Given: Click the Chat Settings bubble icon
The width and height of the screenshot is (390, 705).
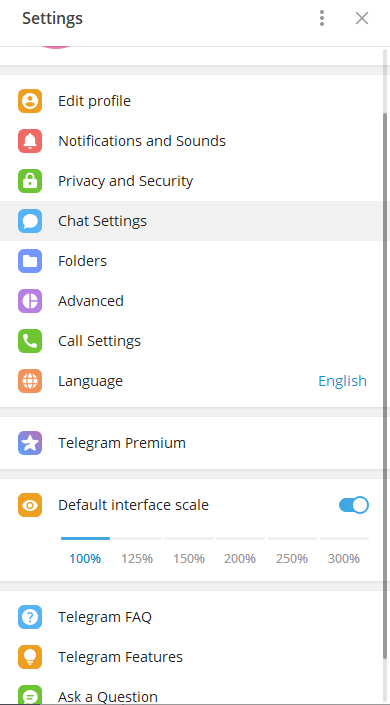Looking at the screenshot, I should coord(30,221).
